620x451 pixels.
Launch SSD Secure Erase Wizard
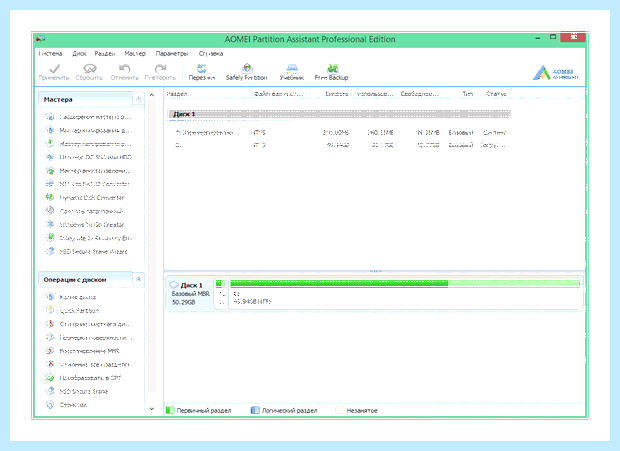[86, 251]
